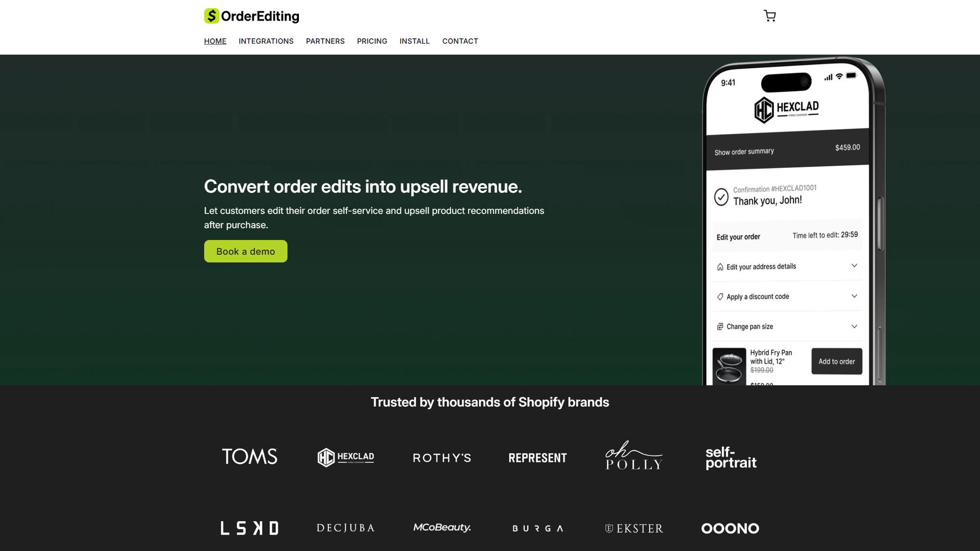Viewport: 980px width, 551px height.
Task: Click the swap icon next to Change pan size
Action: click(720, 326)
